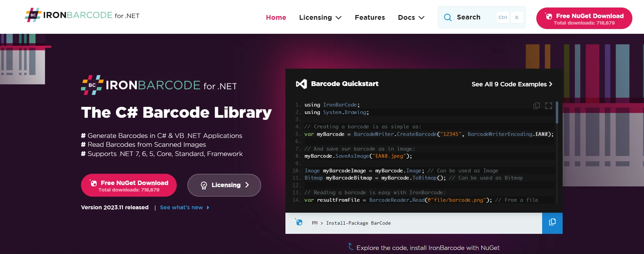Click the NuGet icon in the header download button

pos(549,16)
